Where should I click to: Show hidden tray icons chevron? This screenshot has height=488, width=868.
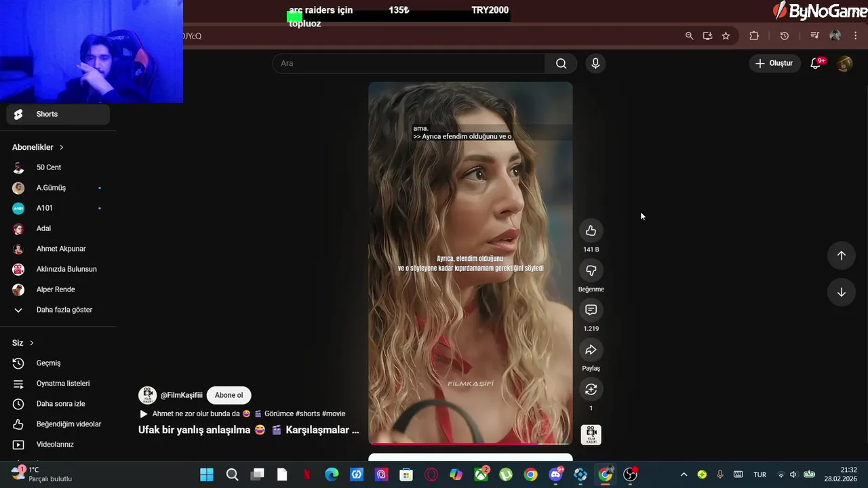pyautogui.click(x=684, y=474)
